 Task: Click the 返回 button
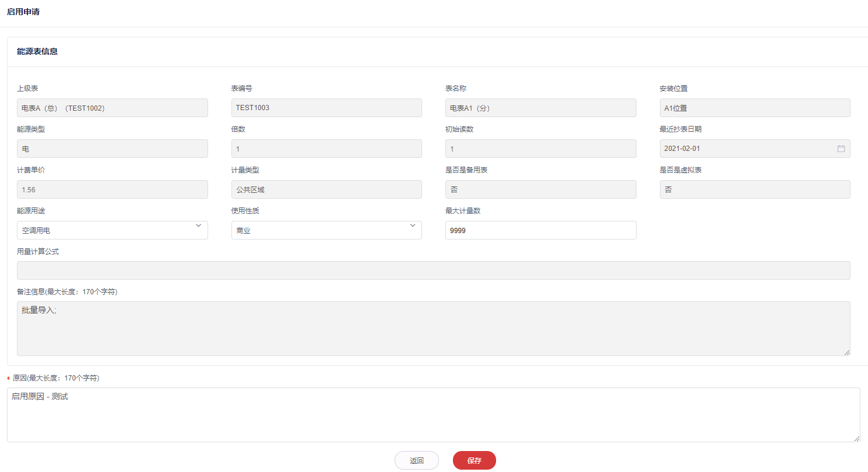[x=417, y=460]
